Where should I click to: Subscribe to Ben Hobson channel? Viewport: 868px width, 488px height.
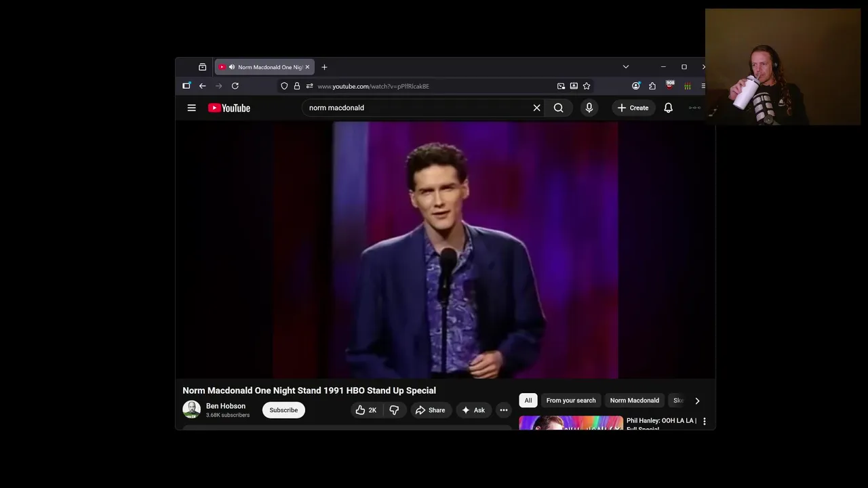[x=283, y=410]
